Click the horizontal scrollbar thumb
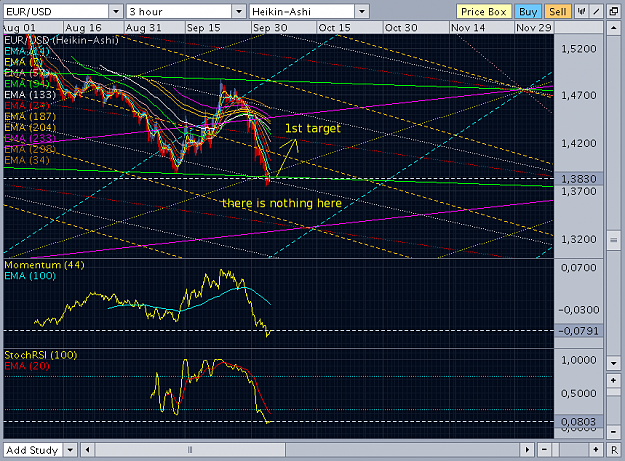Screen dimensions: 625x461 (x=190, y=450)
